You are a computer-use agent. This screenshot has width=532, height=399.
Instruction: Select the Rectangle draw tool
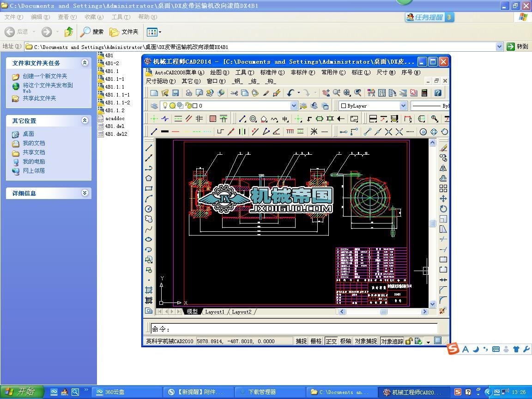[149, 188]
